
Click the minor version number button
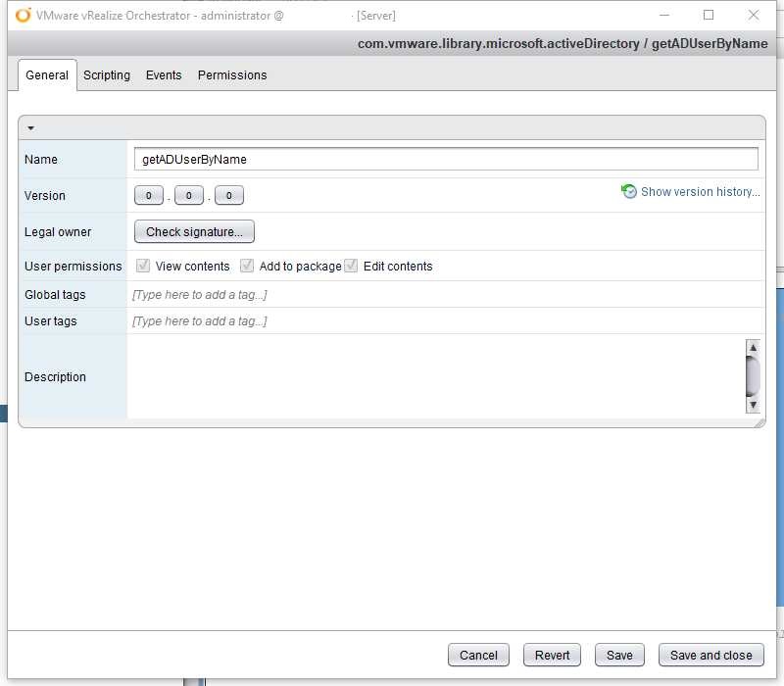coord(188,195)
